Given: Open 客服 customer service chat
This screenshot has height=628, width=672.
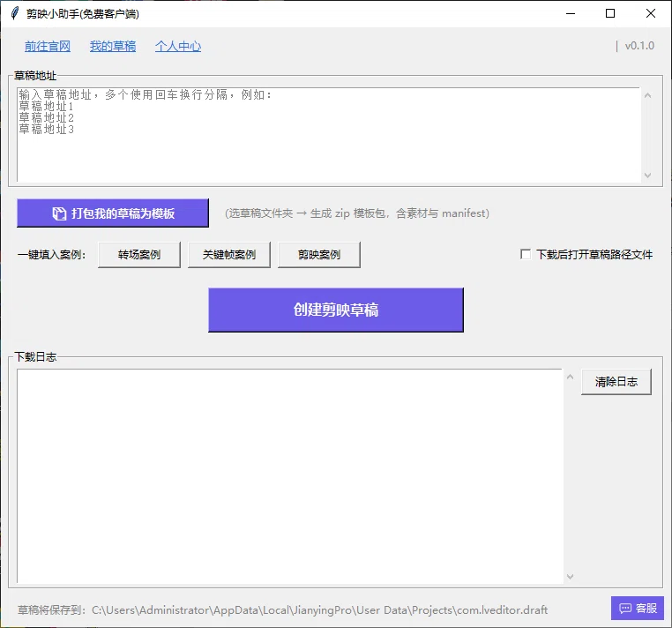Looking at the screenshot, I should tap(638, 608).
